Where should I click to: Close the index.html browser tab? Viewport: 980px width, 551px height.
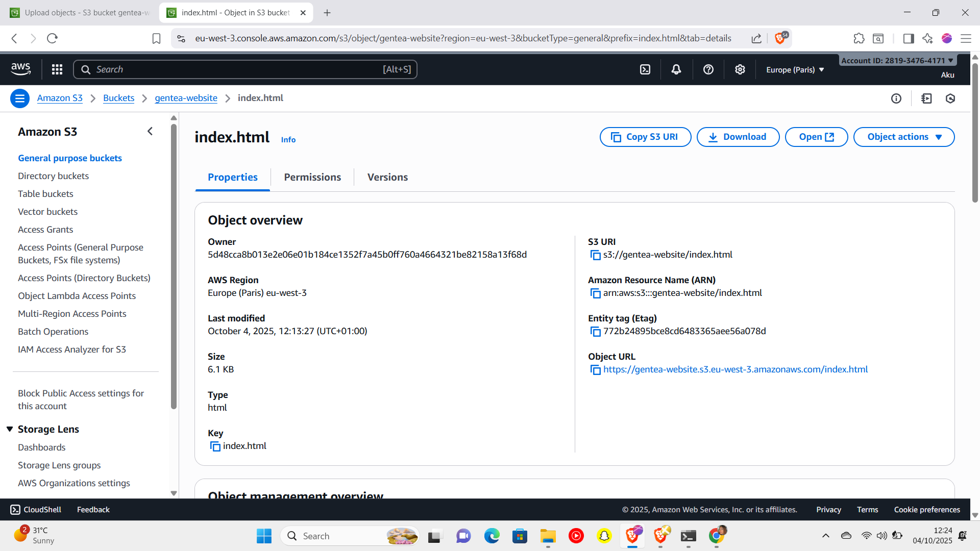coord(303,13)
